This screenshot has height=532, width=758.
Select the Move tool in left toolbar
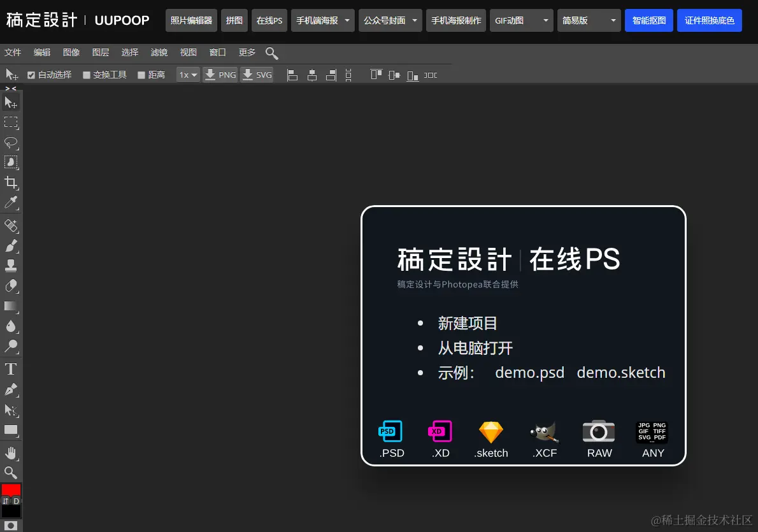(11, 103)
